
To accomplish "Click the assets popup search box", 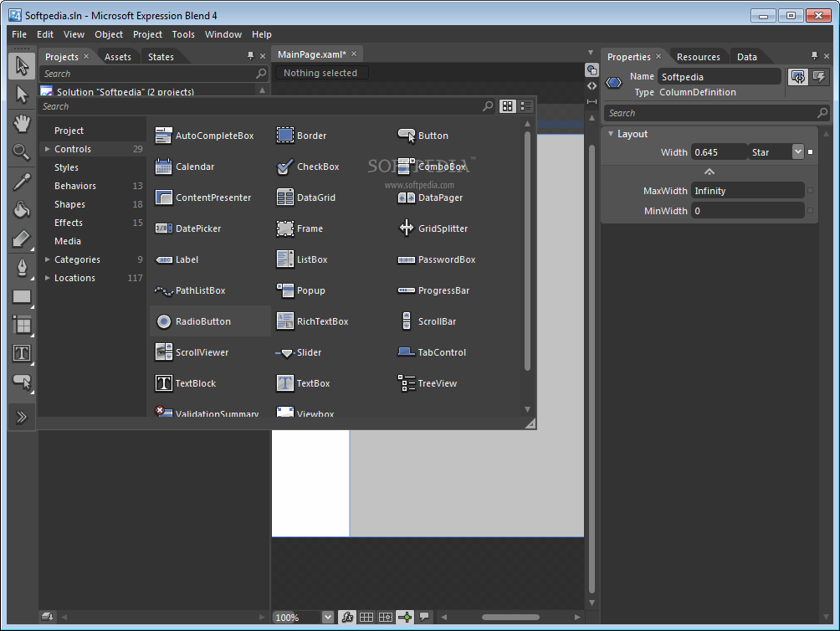I will 261,106.
